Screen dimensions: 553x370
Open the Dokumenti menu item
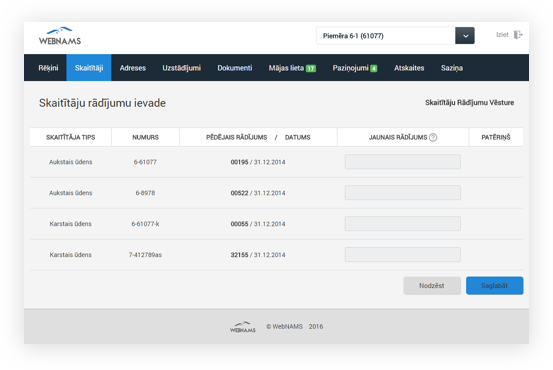pos(235,68)
